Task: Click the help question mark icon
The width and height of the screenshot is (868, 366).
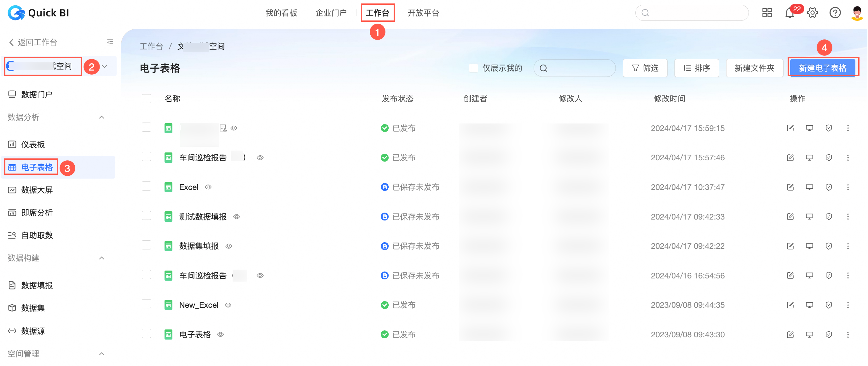Action: point(835,13)
